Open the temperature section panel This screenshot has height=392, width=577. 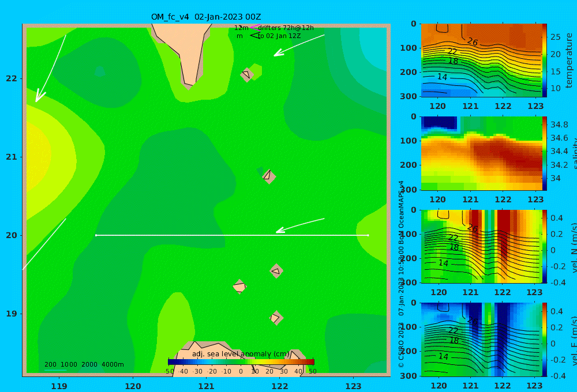(x=481, y=61)
